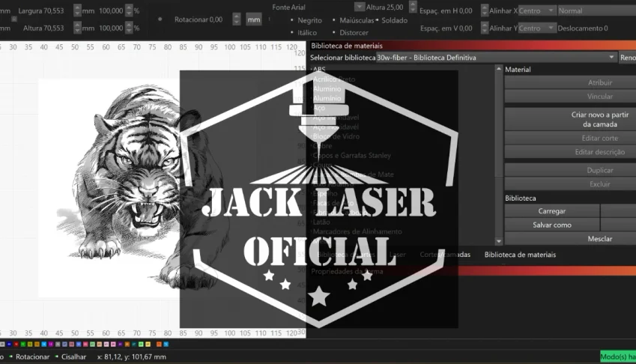
Task: Click the Editar corte button
Action: click(x=570, y=139)
